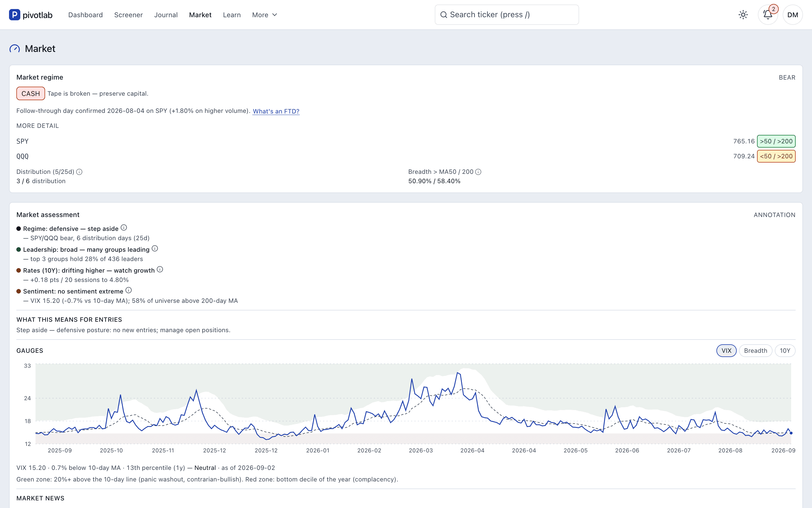Click the search magnifier icon
The image size is (812, 508).
[x=443, y=15]
